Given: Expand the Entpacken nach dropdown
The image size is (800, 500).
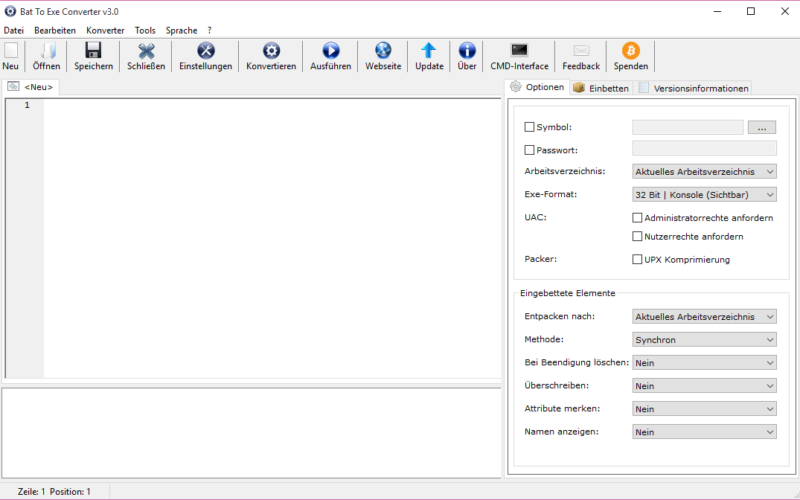Looking at the screenshot, I should pyautogui.click(x=704, y=316).
